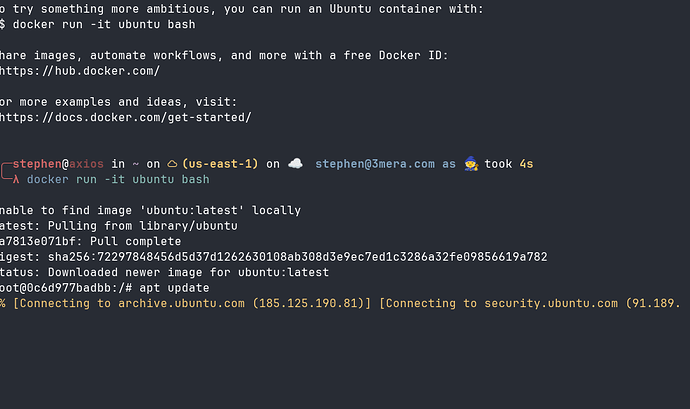
Task: Click the 'axios' hostname in the prompt
Action: point(86,164)
